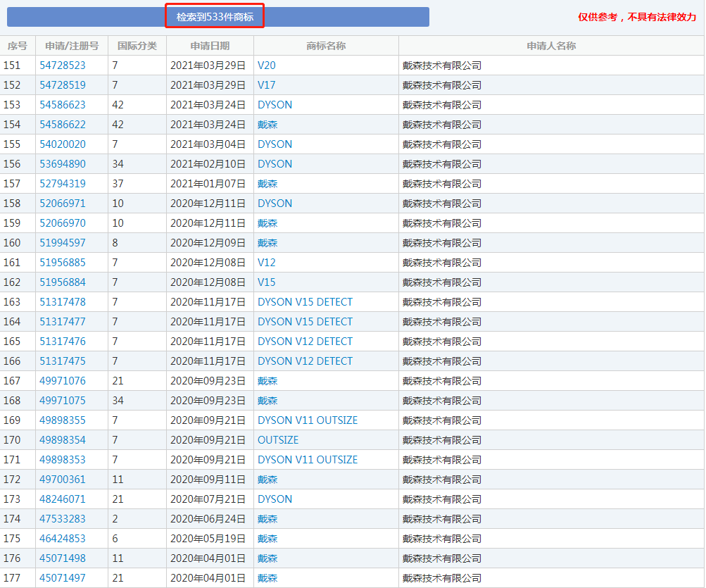Open the V15 trademark link
Viewport: 706px width, 588px height.
pos(267,282)
